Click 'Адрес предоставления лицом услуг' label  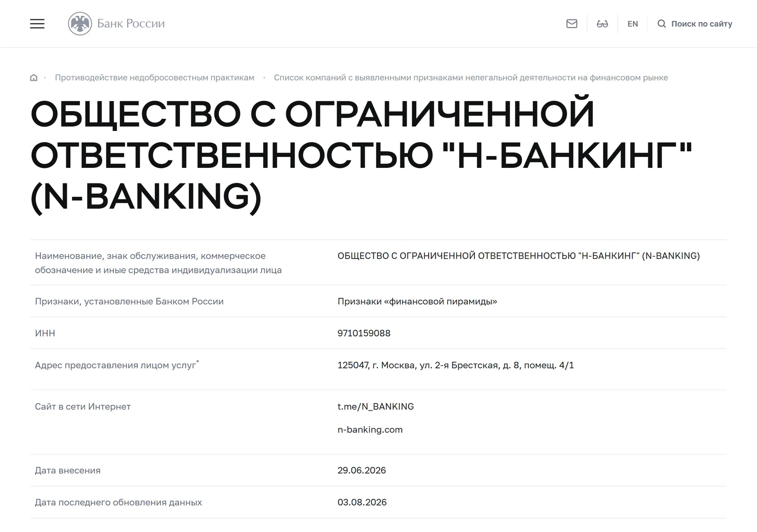point(117,365)
